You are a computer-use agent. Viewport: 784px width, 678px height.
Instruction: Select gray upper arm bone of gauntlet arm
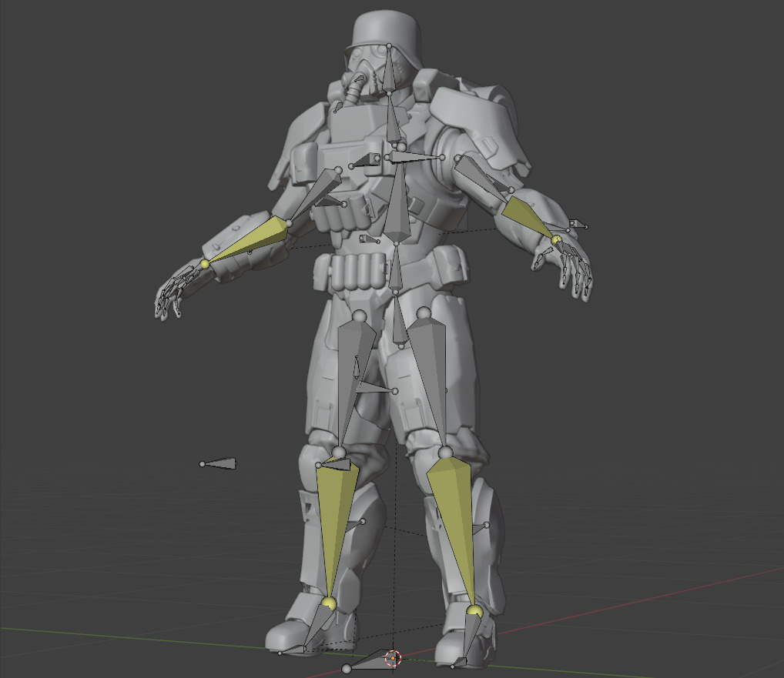coord(316,195)
